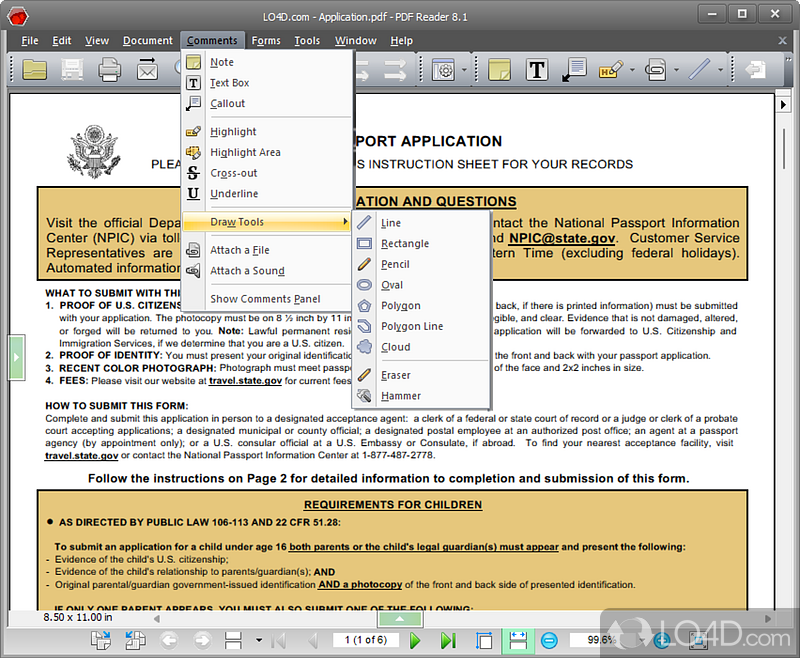
Task: Open dropdown next to Attach File tool
Action: pyautogui.click(x=677, y=70)
